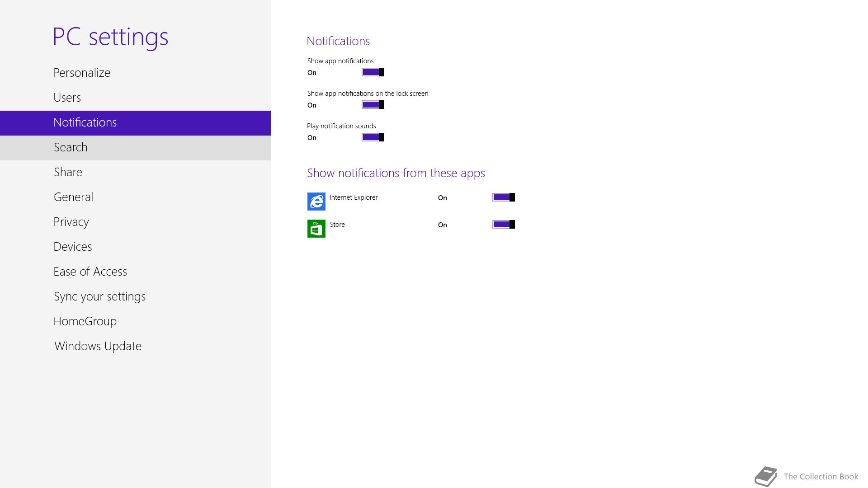The image size is (868, 488).
Task: Go to Search settings
Action: (135, 148)
